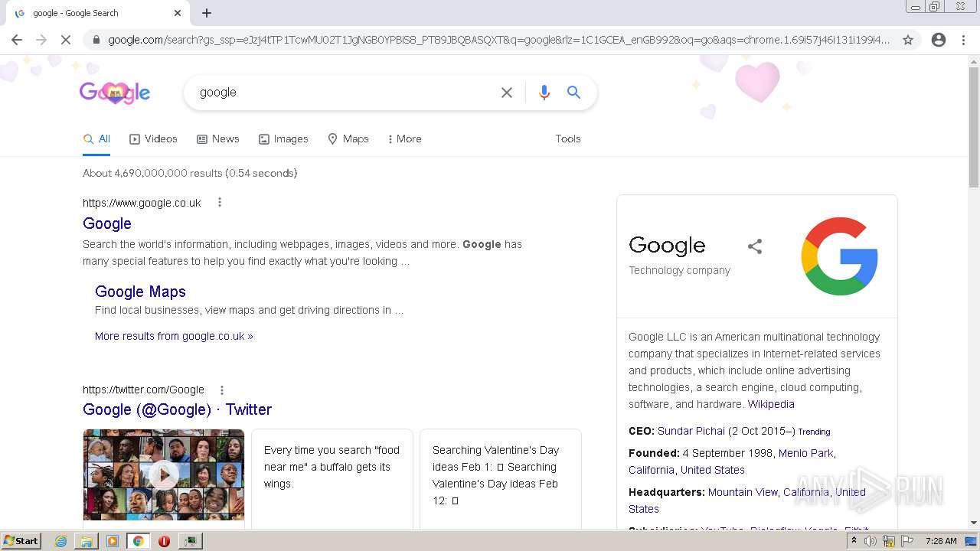
Task: Open the search Tools options
Action: coord(568,139)
